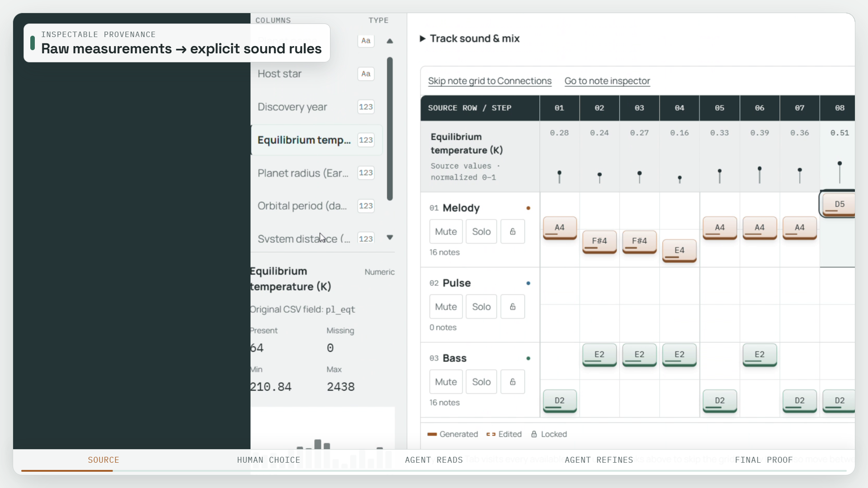Switch to the SOURCE step tab

click(x=104, y=460)
